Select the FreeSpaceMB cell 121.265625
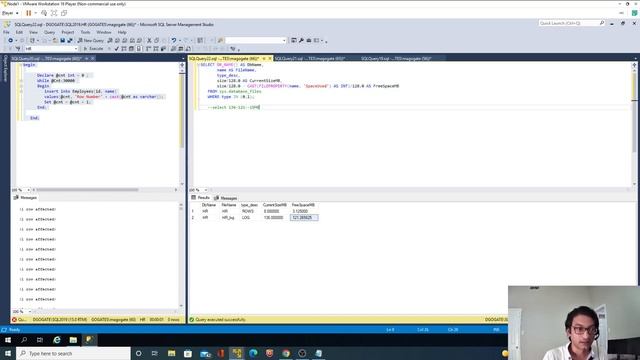The height and width of the screenshot is (360, 640). click(x=304, y=218)
